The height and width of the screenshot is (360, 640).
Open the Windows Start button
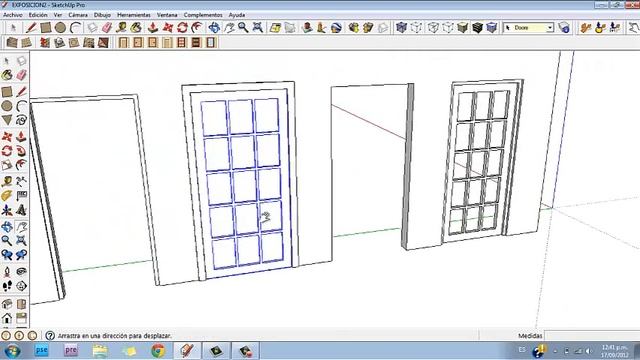click(x=12, y=351)
